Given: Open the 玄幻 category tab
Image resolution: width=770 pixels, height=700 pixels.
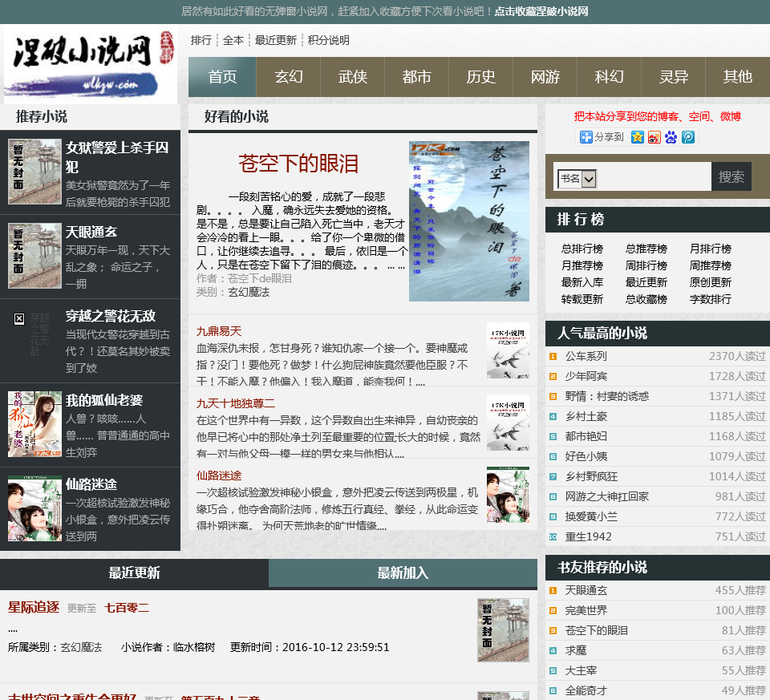Looking at the screenshot, I should [x=288, y=77].
